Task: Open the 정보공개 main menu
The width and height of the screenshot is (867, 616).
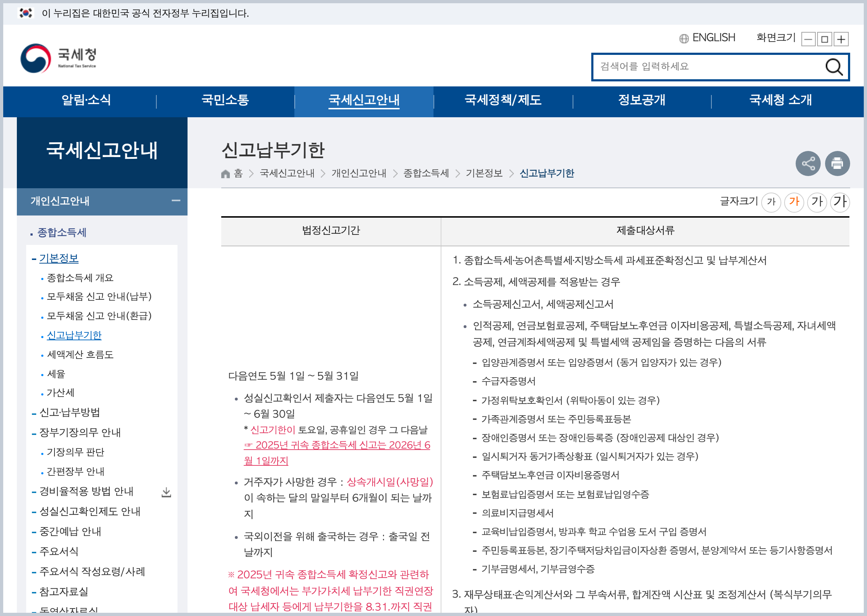Action: (641, 100)
